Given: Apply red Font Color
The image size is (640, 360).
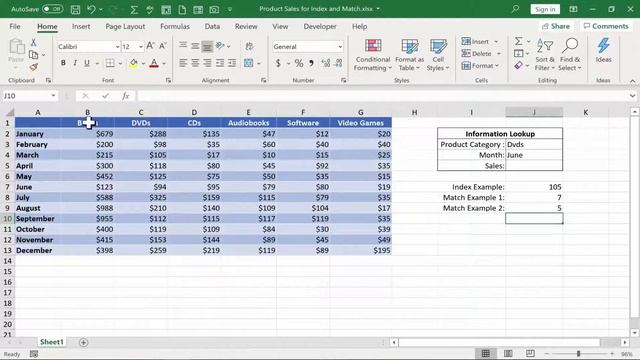Looking at the screenshot, I should [x=154, y=63].
